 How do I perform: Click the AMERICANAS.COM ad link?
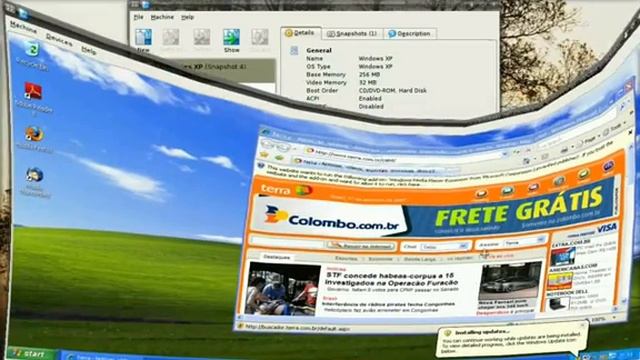tap(573, 268)
